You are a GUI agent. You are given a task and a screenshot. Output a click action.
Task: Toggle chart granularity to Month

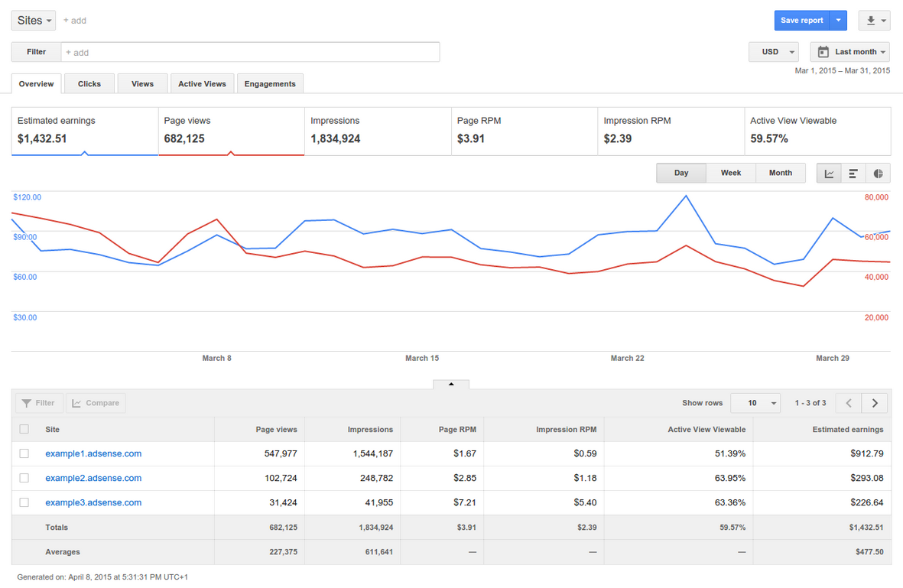[x=781, y=174]
